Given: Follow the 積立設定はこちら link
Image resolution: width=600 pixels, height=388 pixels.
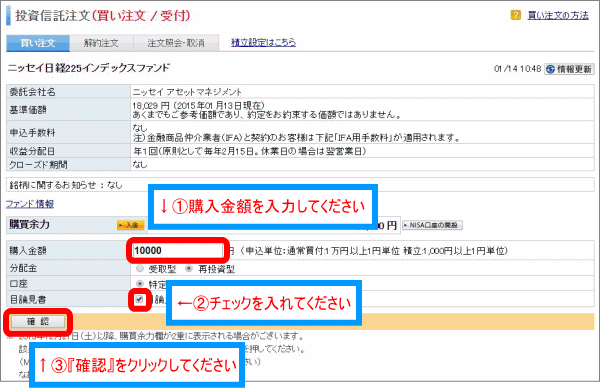Looking at the screenshot, I should (x=263, y=42).
